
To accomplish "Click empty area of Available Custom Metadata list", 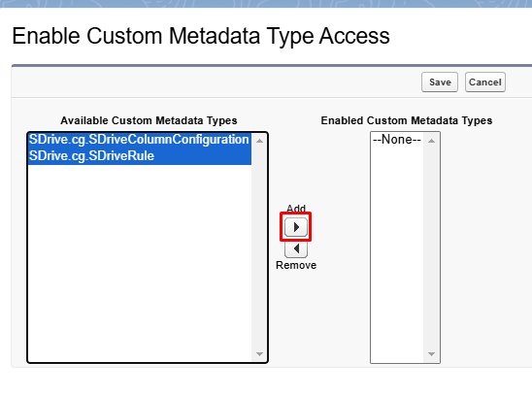I will click(x=140, y=263).
